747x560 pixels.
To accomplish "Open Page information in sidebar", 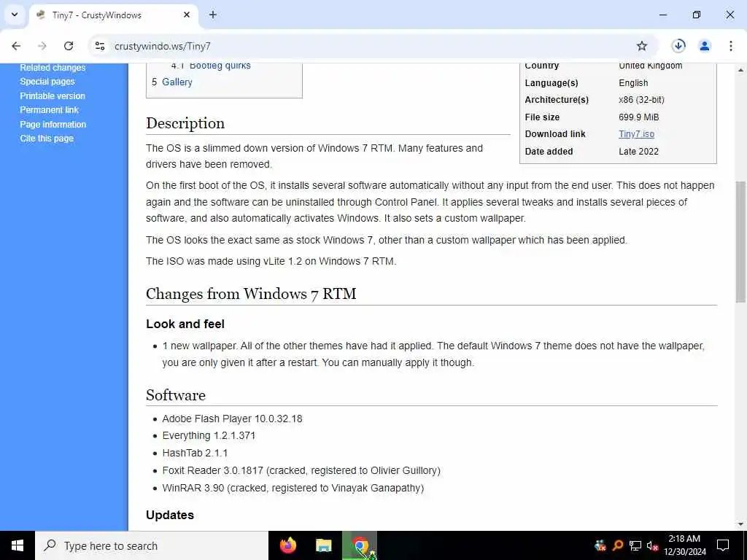I will [x=53, y=124].
